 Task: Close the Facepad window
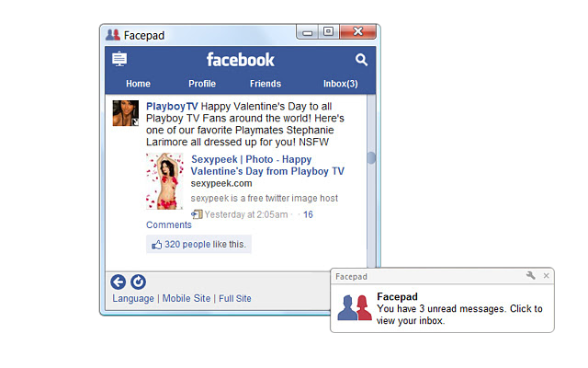357,31
